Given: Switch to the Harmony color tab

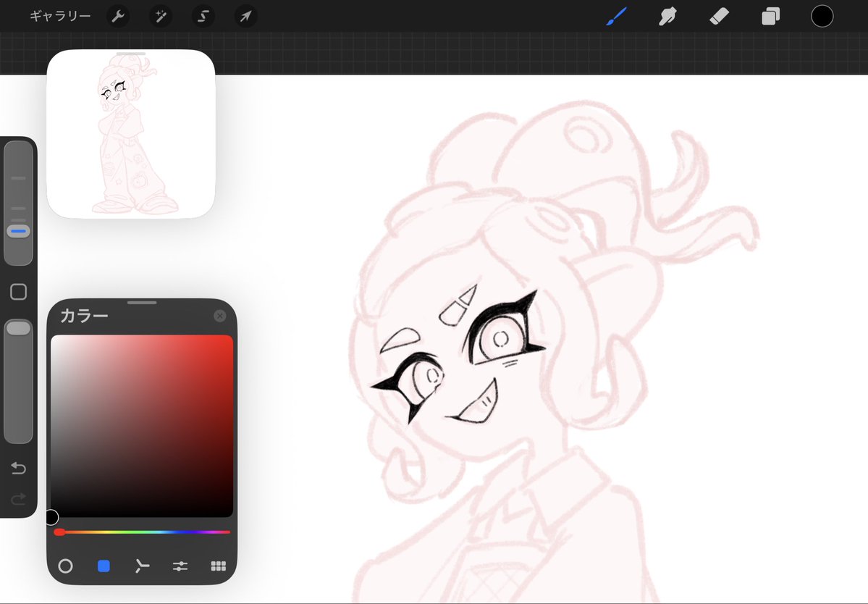Looking at the screenshot, I should click(142, 566).
